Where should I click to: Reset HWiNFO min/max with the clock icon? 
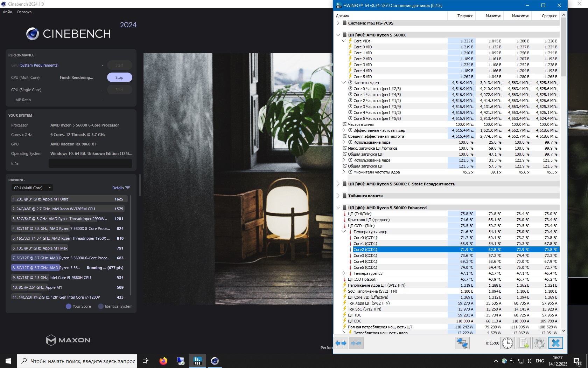pos(507,343)
